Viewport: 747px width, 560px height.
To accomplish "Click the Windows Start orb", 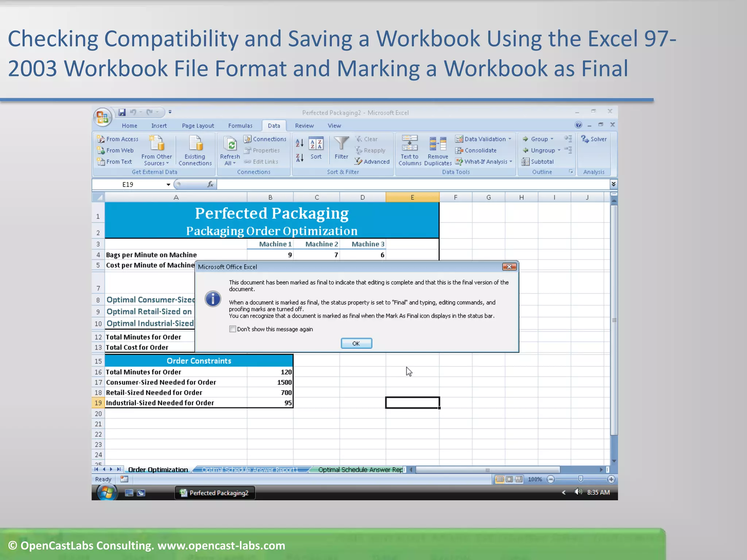I will pyautogui.click(x=107, y=493).
